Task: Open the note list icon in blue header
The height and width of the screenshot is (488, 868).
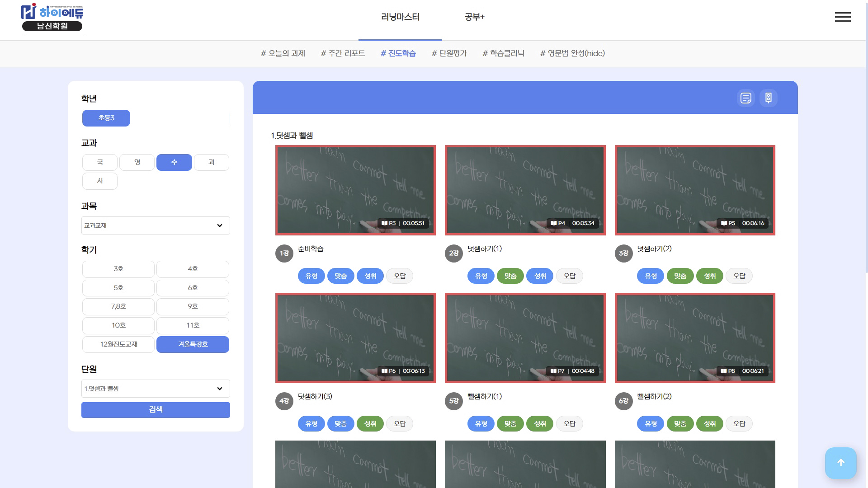Action: (x=746, y=98)
